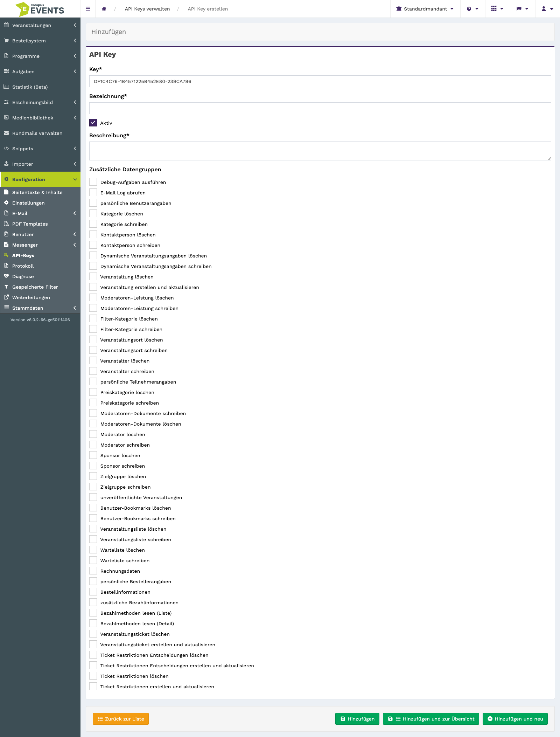Open Statistik (Beta) in sidebar

(x=40, y=87)
